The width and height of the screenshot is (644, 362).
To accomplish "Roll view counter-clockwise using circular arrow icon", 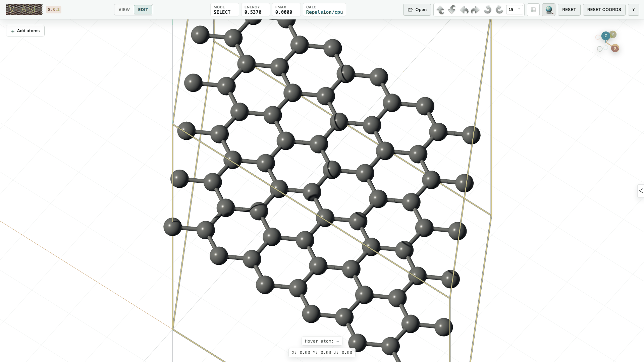I will (488, 10).
